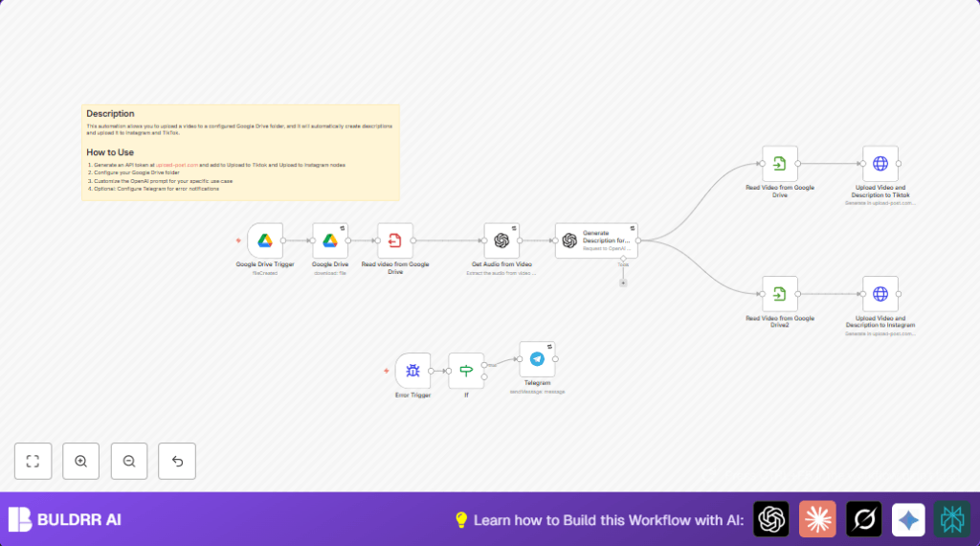Click the 'Learn how to Build this Workflow with AI' text
The height and width of the screenshot is (546, 980).
[609, 520]
